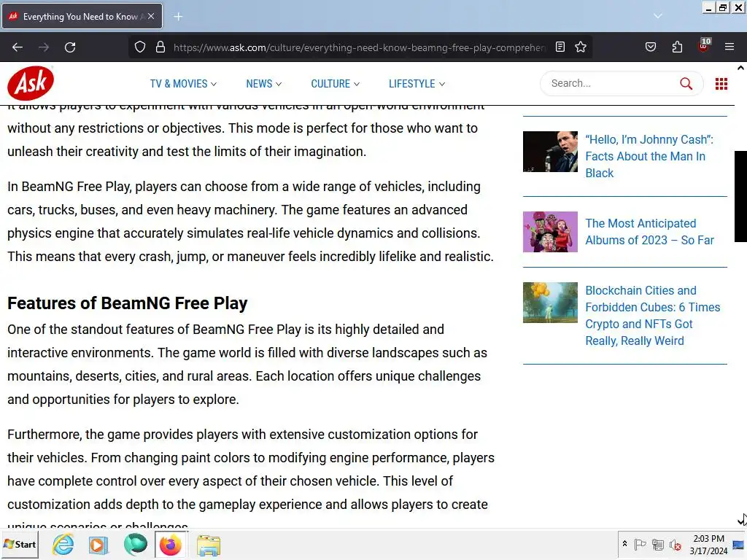747x560 pixels.
Task: Expand the CULTURE menu
Action: click(336, 84)
